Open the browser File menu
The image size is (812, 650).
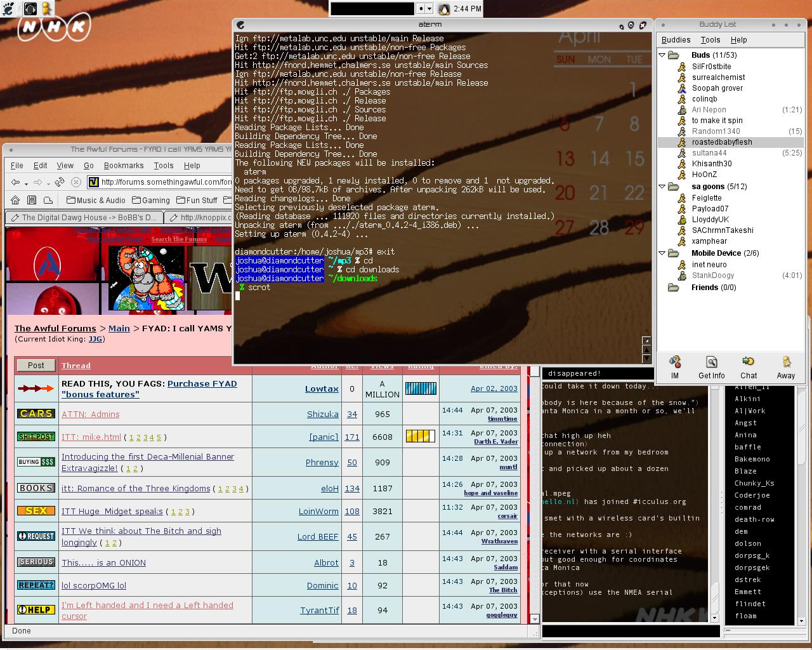(x=17, y=166)
